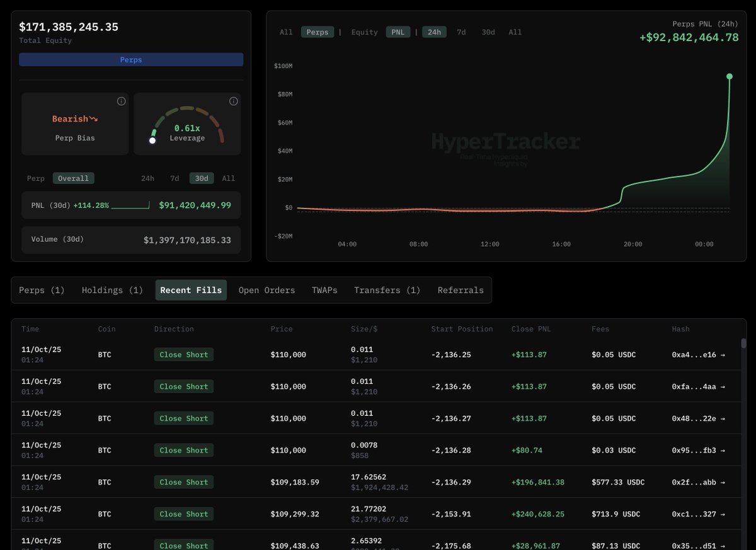Switch to the Perps (1) tab

[x=42, y=290]
